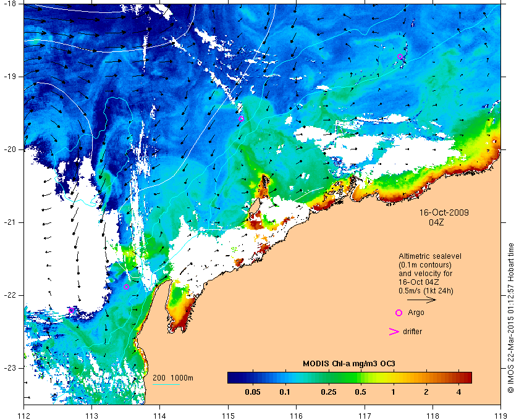Click the 'drifter' legend label

tap(413, 332)
